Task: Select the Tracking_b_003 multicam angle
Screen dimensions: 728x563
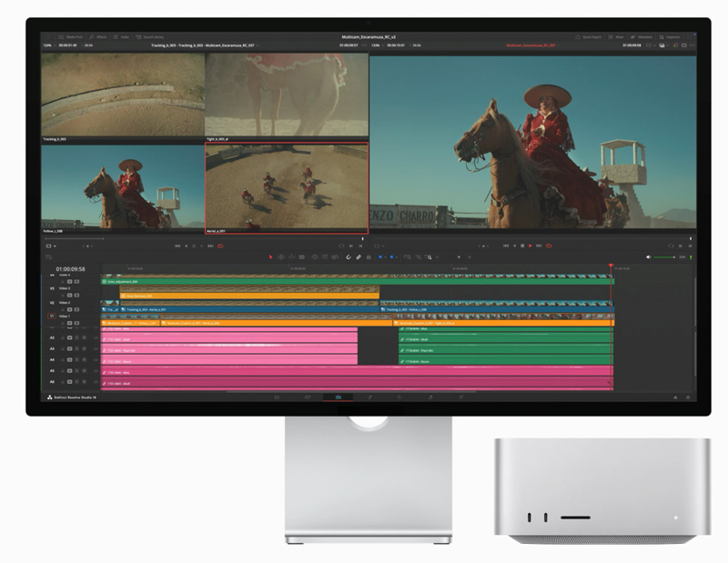Action: click(123, 95)
